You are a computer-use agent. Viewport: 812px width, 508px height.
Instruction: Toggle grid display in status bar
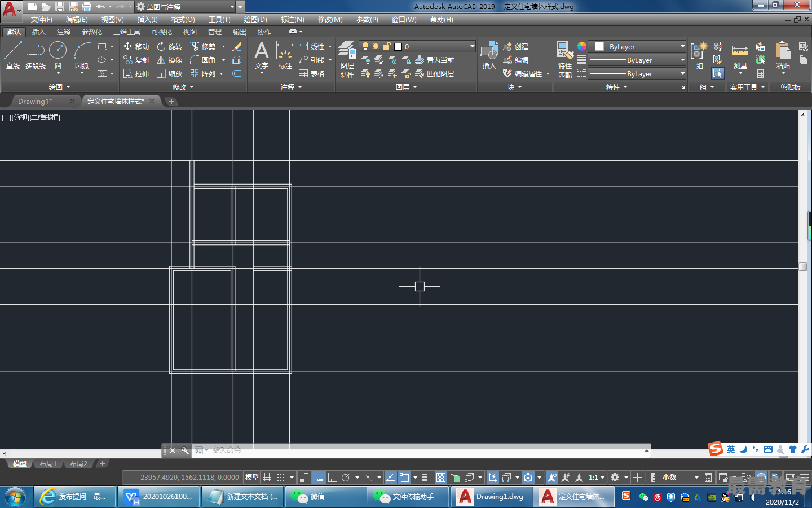267,478
